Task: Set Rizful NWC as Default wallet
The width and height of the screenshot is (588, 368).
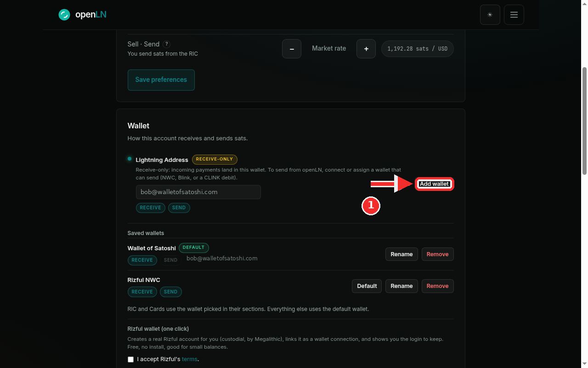Action: (367, 286)
